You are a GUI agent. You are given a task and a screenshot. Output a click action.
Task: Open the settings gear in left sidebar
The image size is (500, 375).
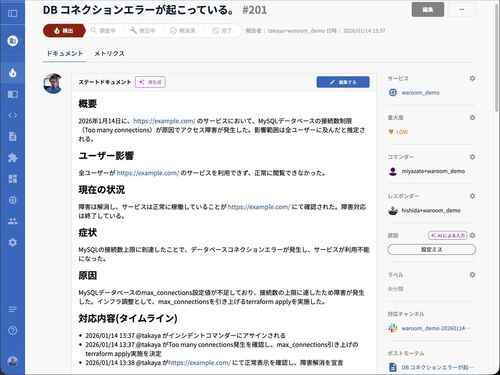click(x=13, y=242)
